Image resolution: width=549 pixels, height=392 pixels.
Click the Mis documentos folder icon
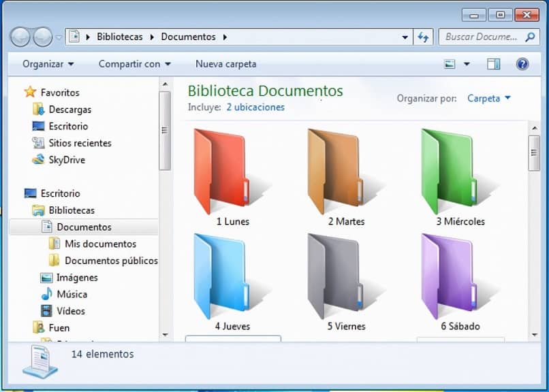[54, 244]
